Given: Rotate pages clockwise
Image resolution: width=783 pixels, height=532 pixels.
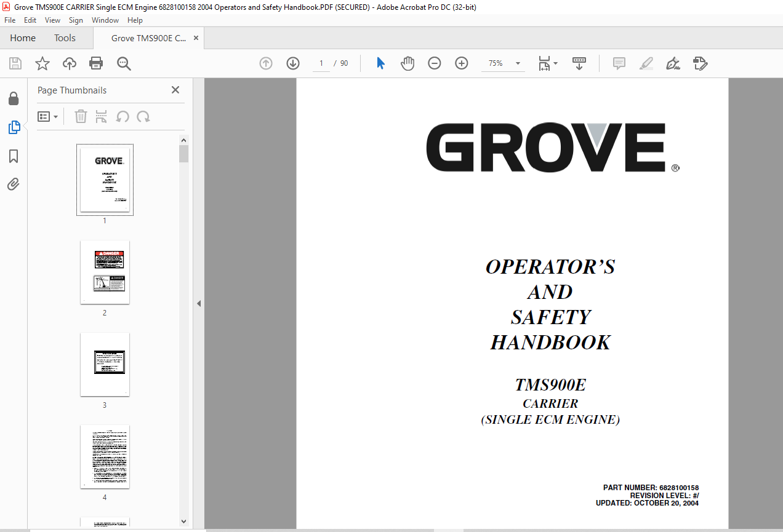Looking at the screenshot, I should point(143,116).
